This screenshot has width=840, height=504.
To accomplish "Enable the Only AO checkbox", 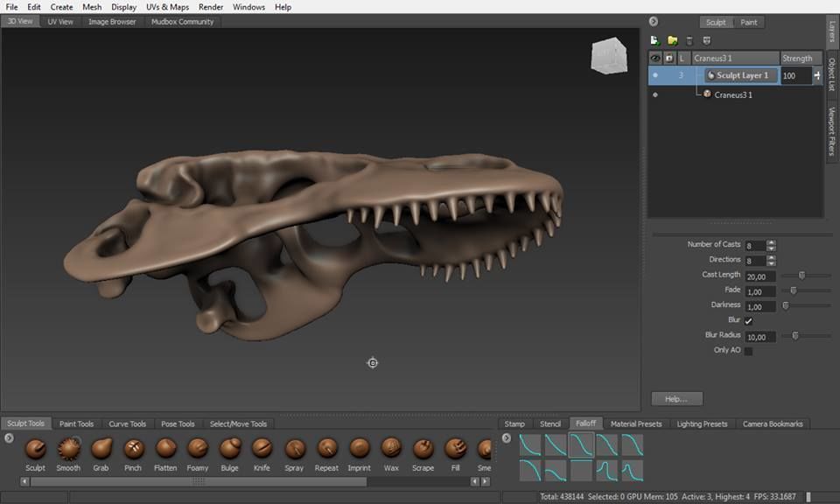I will pyautogui.click(x=748, y=352).
